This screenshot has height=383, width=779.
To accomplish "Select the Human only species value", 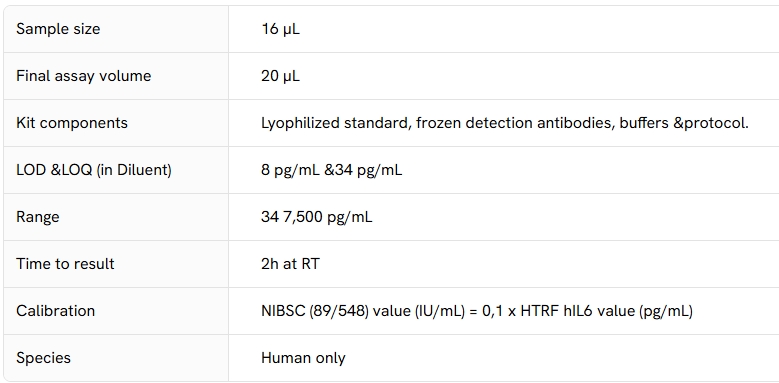I will click(303, 358).
